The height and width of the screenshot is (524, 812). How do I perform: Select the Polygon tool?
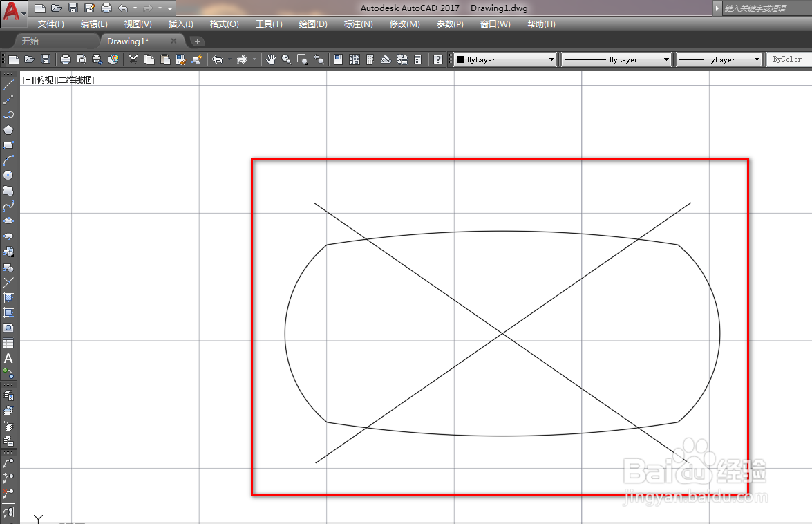[8, 130]
